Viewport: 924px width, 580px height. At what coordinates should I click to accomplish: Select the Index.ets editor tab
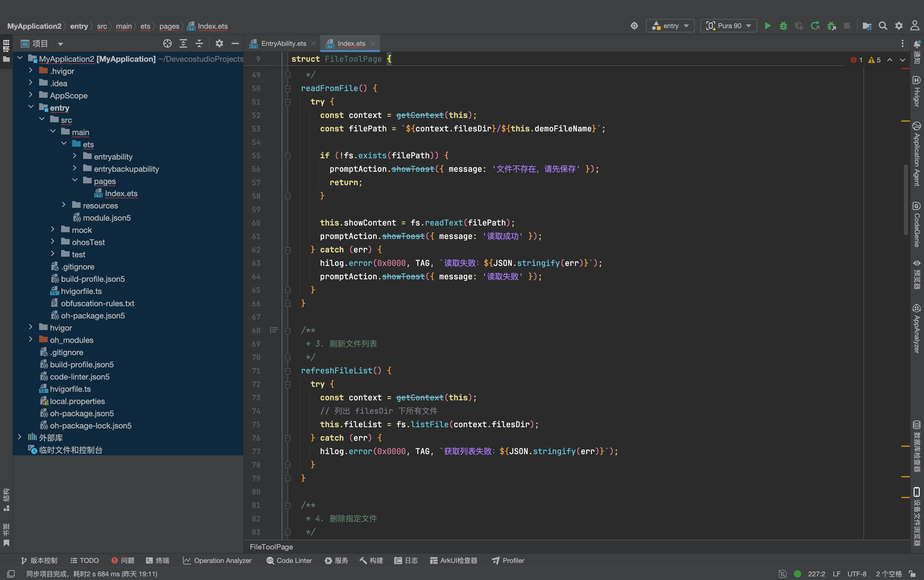[x=350, y=43]
